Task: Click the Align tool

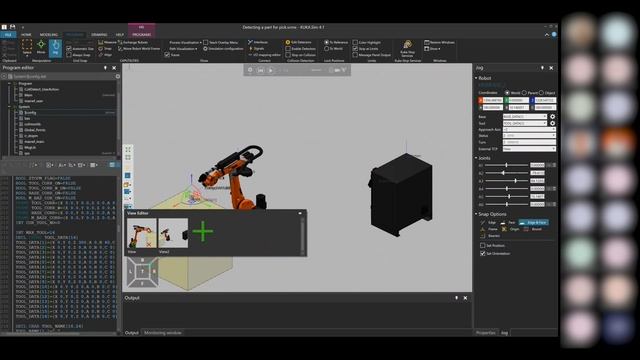Action: pyautogui.click(x=105, y=55)
